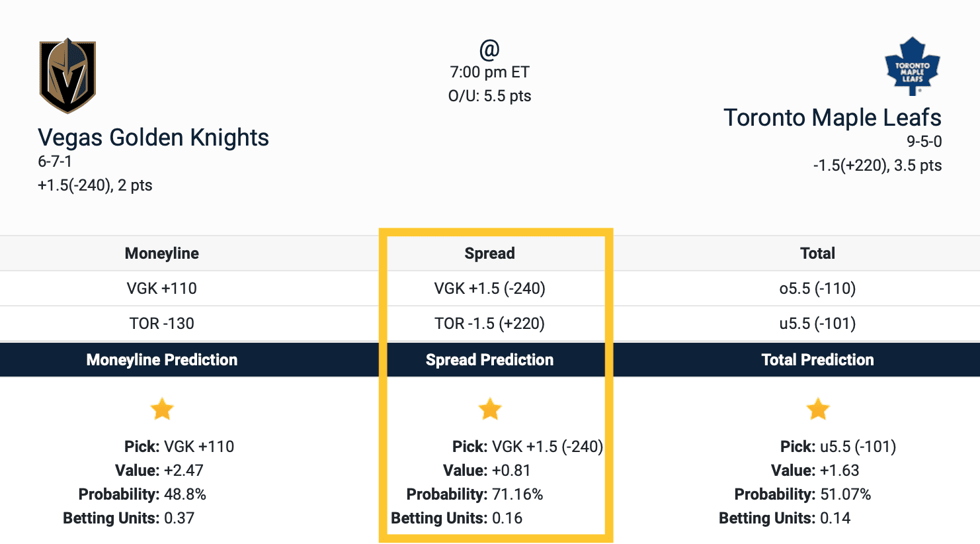Click the Moneyline Prediction header

162,360
